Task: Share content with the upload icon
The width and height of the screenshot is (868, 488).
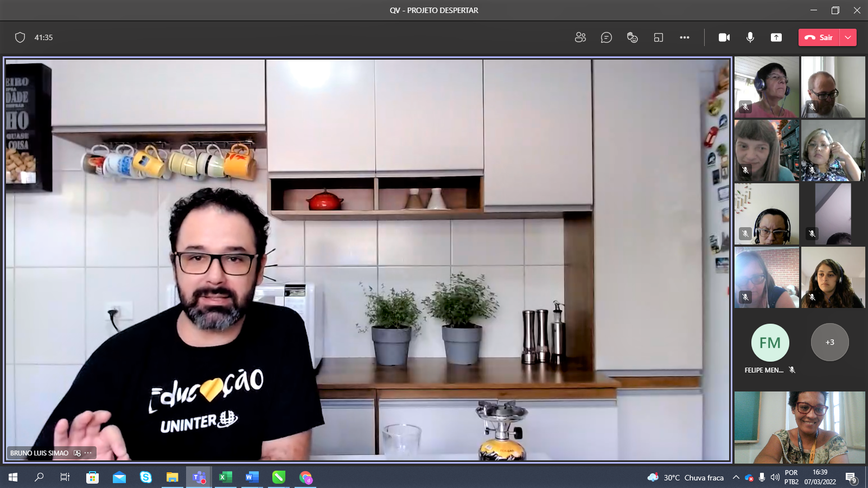Action: coord(776,37)
